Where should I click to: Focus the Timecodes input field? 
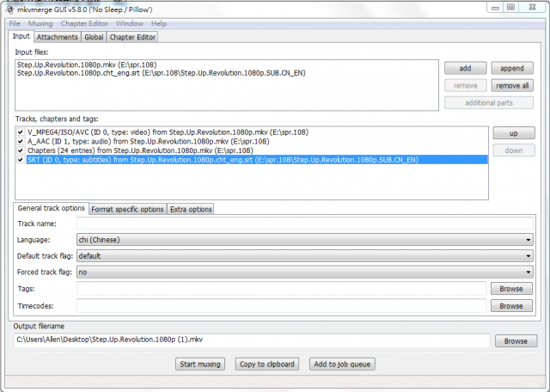coord(281,306)
